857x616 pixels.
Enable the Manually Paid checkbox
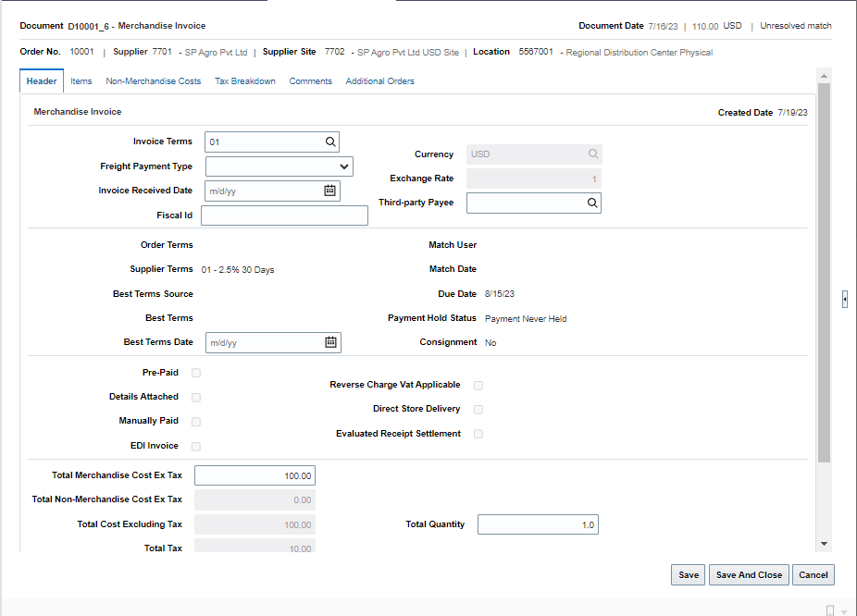click(x=195, y=421)
